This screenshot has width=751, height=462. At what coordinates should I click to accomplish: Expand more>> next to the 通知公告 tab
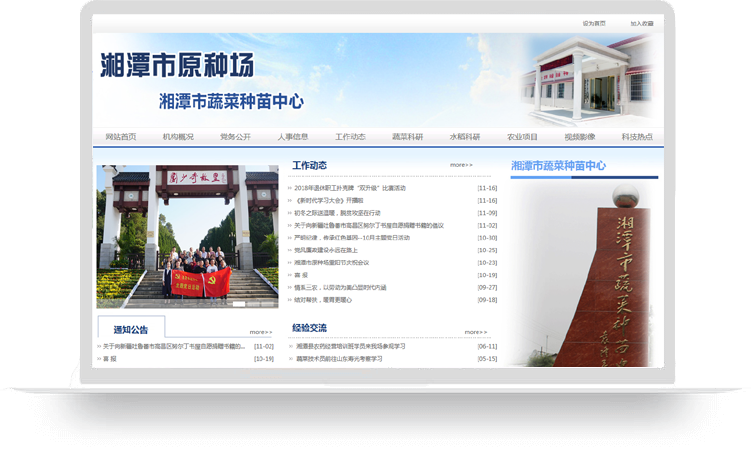(x=260, y=332)
